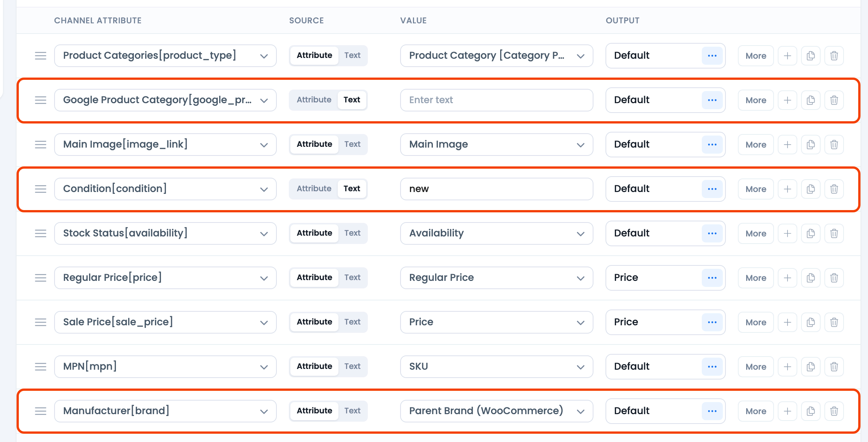The width and height of the screenshot is (868, 442).
Task: Switch Google Product Category source to Attribute
Action: (x=314, y=100)
